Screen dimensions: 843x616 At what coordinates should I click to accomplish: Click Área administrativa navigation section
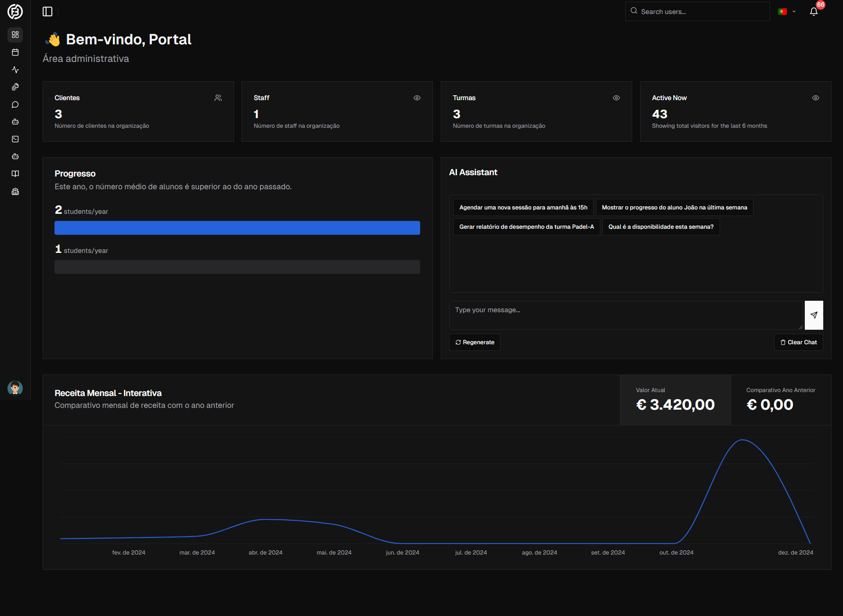(86, 58)
